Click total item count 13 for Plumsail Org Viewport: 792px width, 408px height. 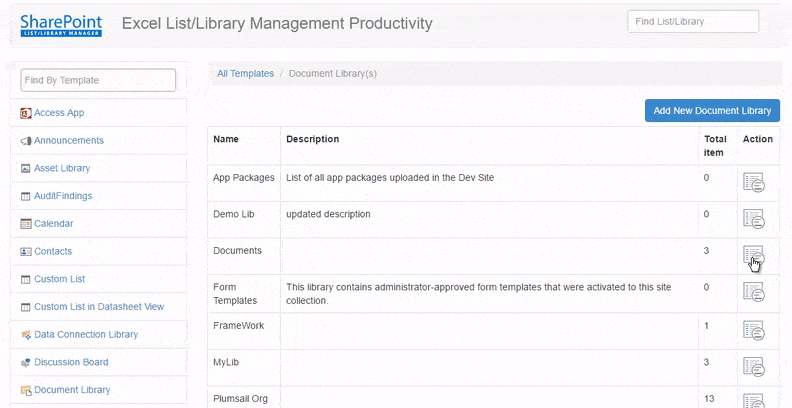[x=709, y=399]
